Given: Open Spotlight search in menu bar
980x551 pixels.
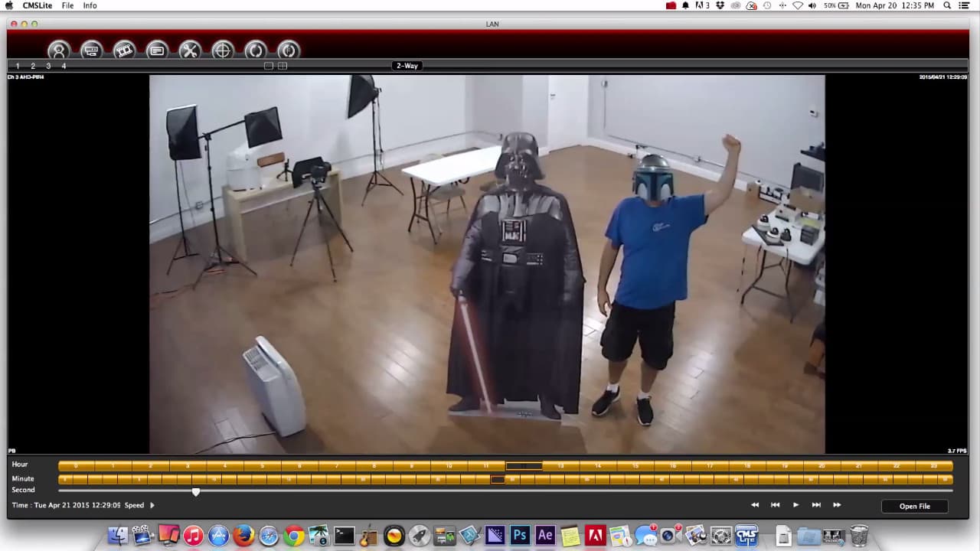Looking at the screenshot, I should point(947,5).
